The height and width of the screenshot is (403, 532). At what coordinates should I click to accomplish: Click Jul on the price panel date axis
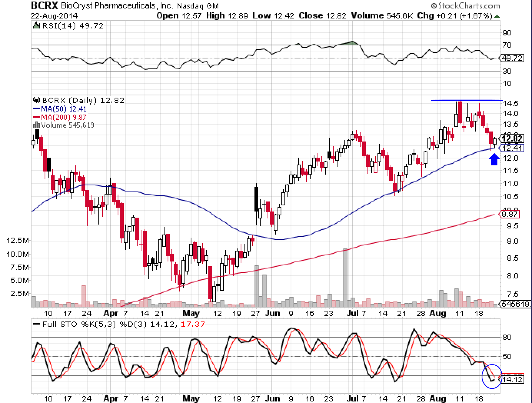coord(352,313)
